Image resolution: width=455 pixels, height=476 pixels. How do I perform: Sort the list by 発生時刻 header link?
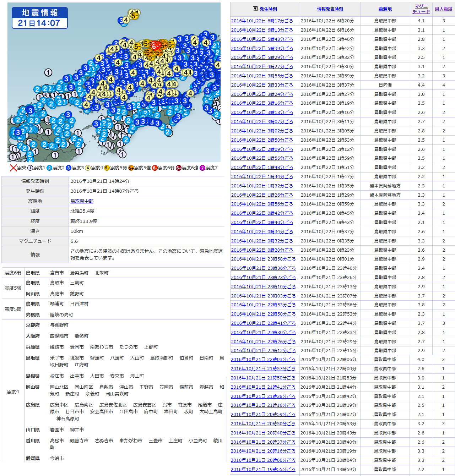coord(268,9)
